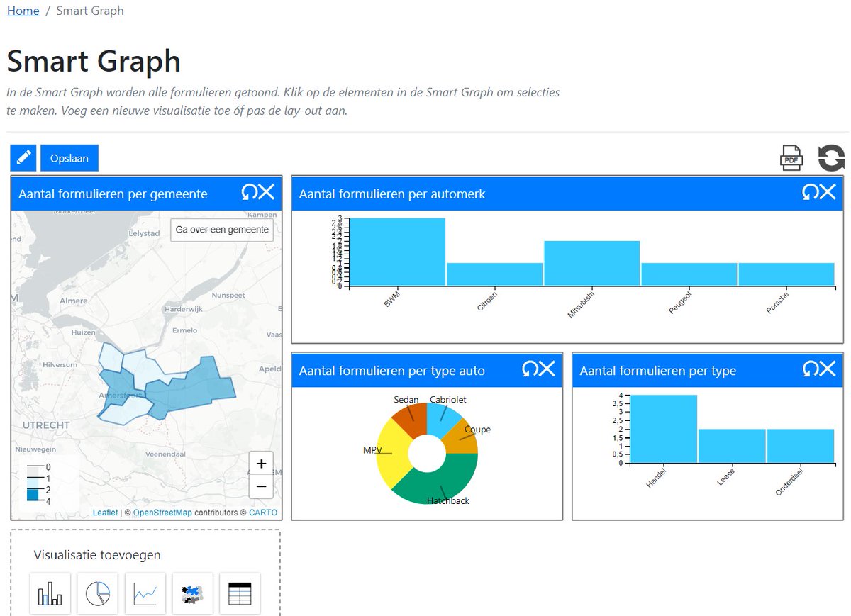Close the 'Aantal formulieren per type auto' panel
Image resolution: width=851 pixels, height=616 pixels.
[547, 369]
